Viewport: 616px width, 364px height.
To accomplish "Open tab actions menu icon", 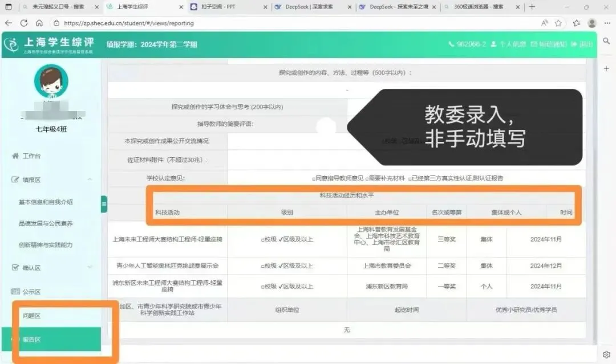I will pyautogui.click(x=8, y=7).
